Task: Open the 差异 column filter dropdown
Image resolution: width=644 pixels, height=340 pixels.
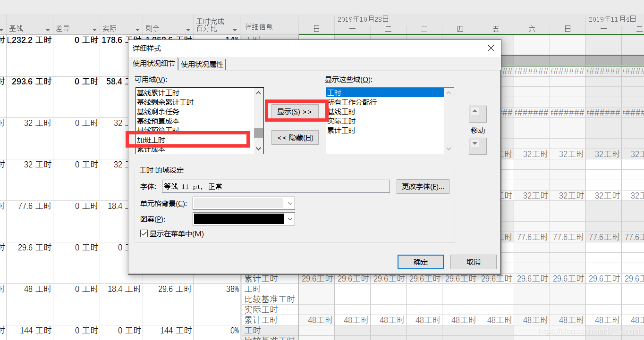Action: coord(93,30)
